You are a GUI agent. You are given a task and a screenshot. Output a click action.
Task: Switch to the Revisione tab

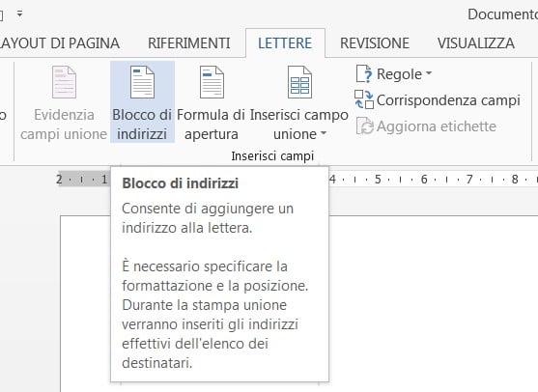(x=375, y=43)
